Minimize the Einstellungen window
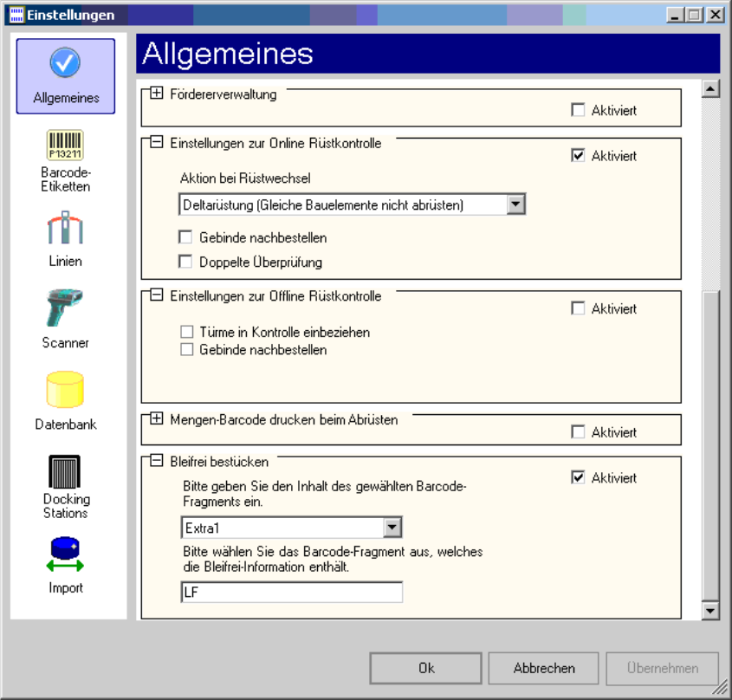The image size is (732, 700). point(674,15)
